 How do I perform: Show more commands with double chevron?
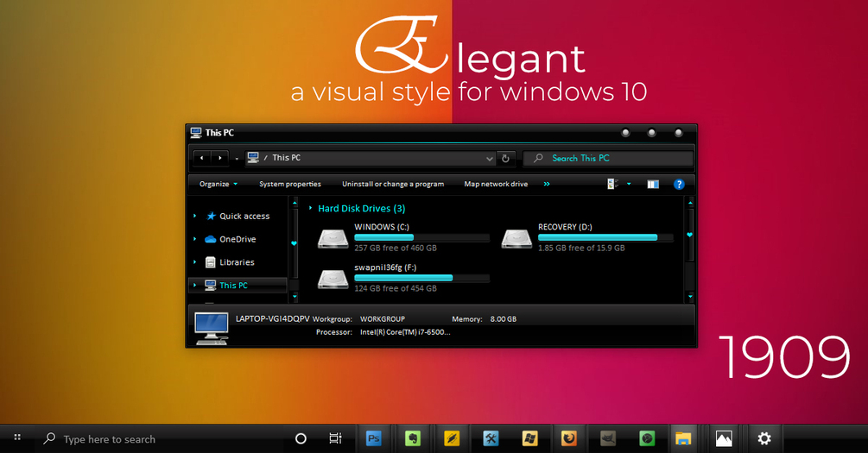click(x=547, y=184)
